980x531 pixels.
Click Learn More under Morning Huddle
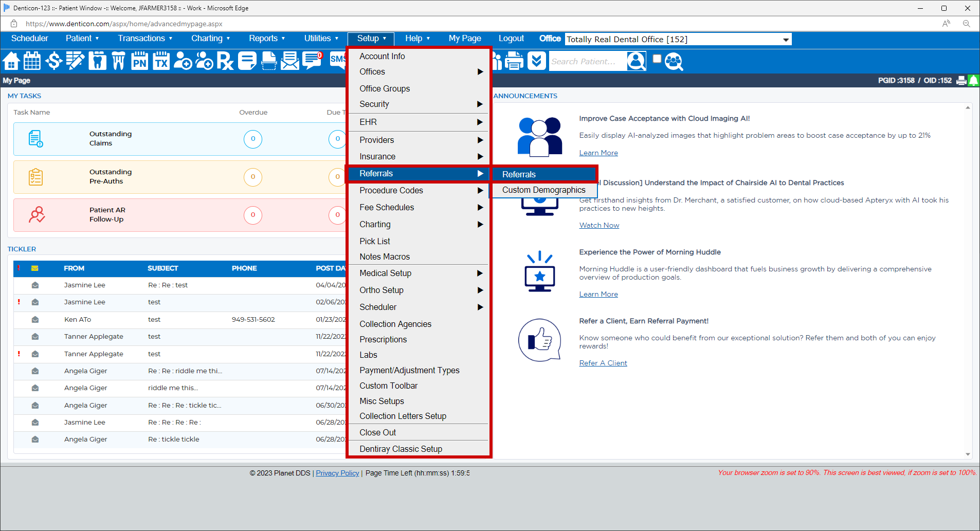pos(598,295)
